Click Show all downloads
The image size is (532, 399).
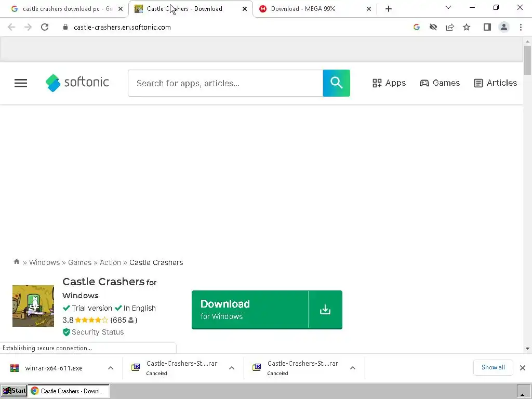(x=493, y=367)
